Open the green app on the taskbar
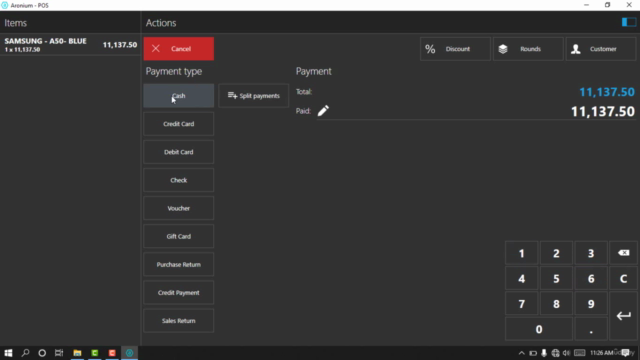The height and width of the screenshot is (360, 640). [x=95, y=353]
